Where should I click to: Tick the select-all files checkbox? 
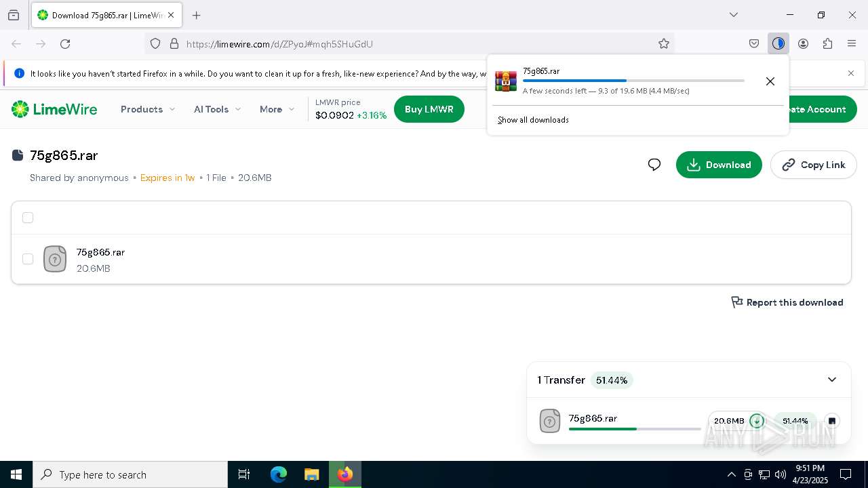28,218
